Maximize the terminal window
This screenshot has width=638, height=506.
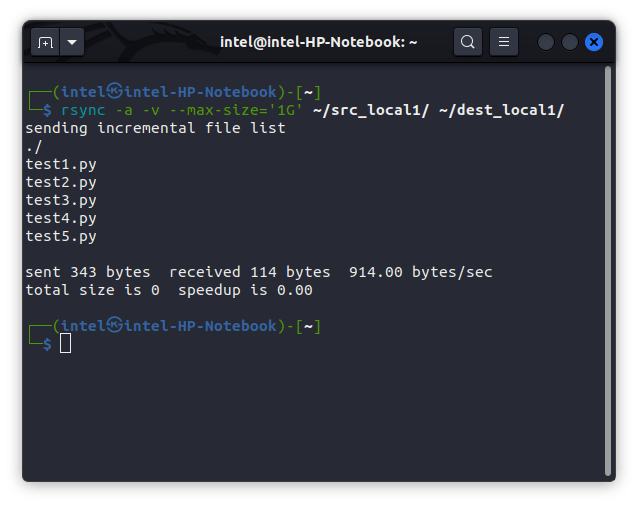coord(570,42)
